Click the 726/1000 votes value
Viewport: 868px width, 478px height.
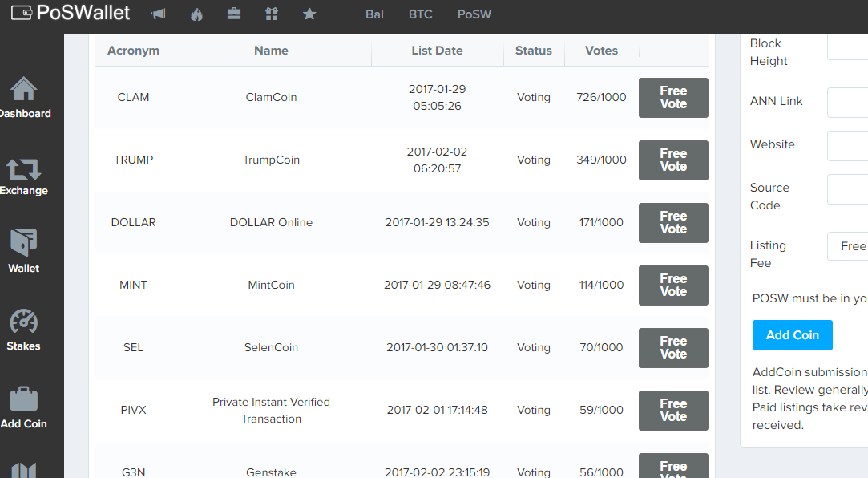[x=601, y=98]
